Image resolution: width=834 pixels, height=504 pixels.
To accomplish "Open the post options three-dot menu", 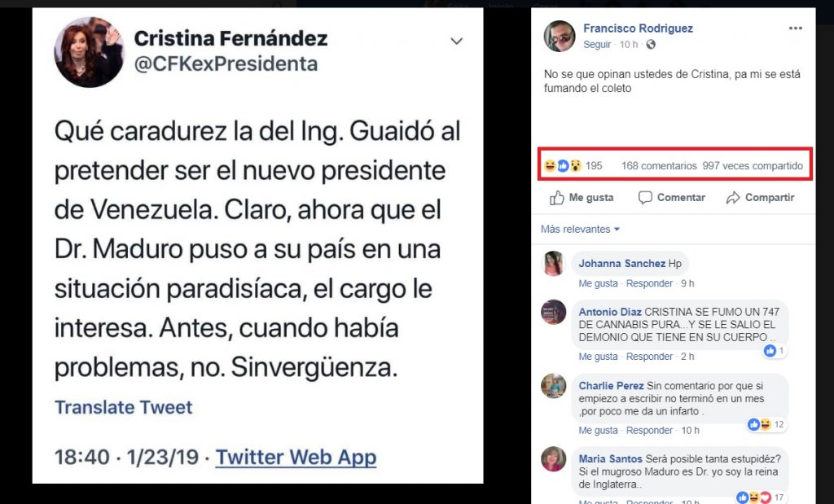I will 795,28.
